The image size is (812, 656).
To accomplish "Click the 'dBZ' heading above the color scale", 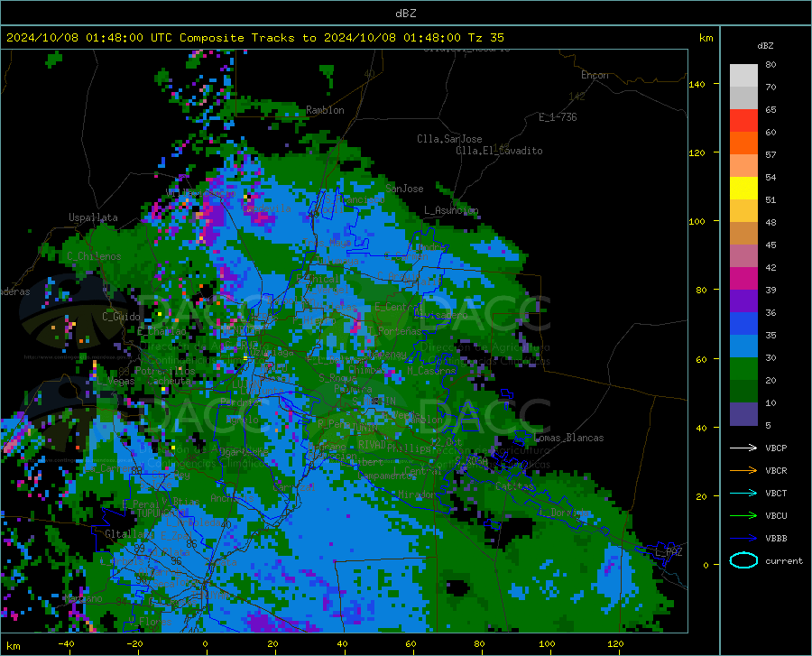I will tap(765, 45).
